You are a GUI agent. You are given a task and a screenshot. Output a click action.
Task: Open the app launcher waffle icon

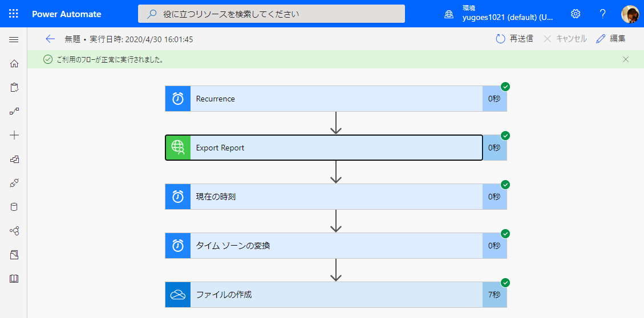coord(14,14)
